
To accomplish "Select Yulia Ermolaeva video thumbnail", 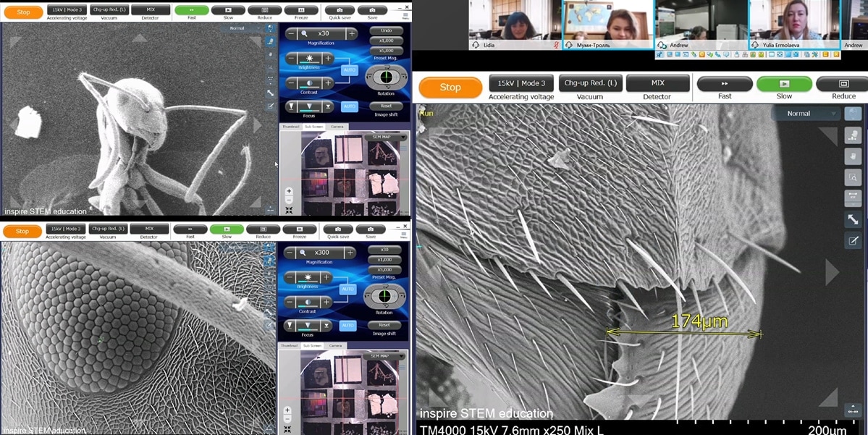I will tap(794, 24).
